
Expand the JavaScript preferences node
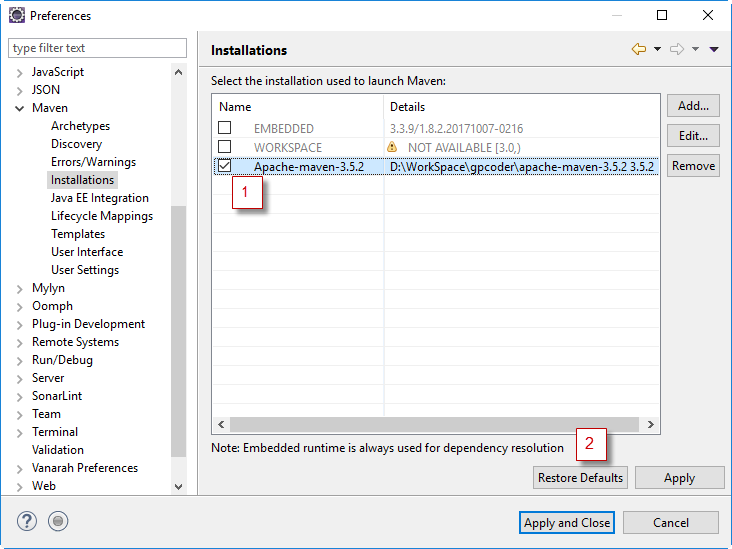click(x=19, y=72)
